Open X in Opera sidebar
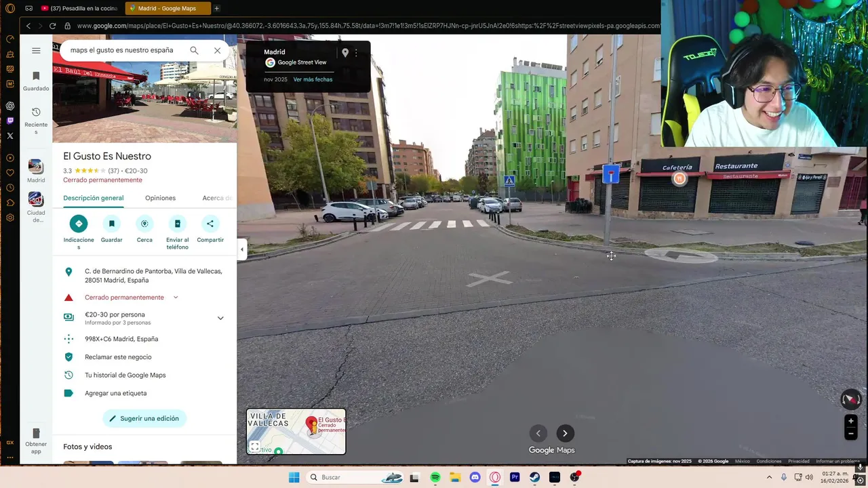 pyautogui.click(x=10, y=136)
